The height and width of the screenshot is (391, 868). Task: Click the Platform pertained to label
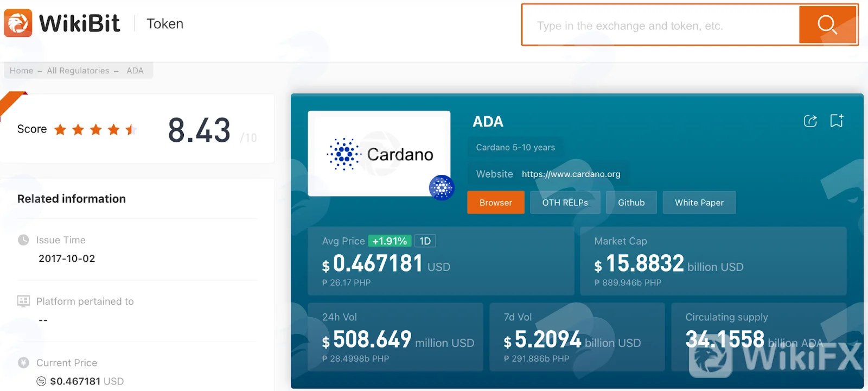[85, 301]
